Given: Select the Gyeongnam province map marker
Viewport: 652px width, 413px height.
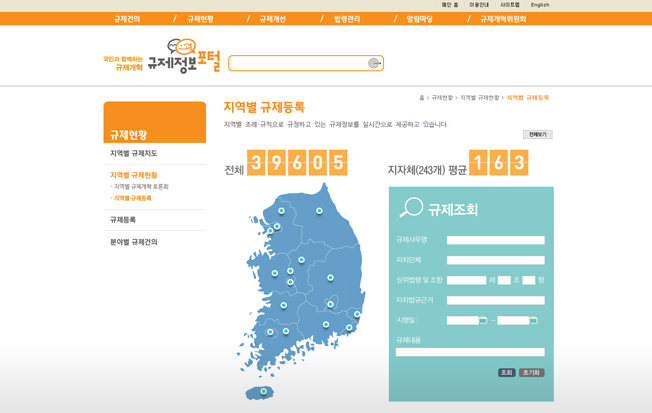Looking at the screenshot, I should pos(326,324).
